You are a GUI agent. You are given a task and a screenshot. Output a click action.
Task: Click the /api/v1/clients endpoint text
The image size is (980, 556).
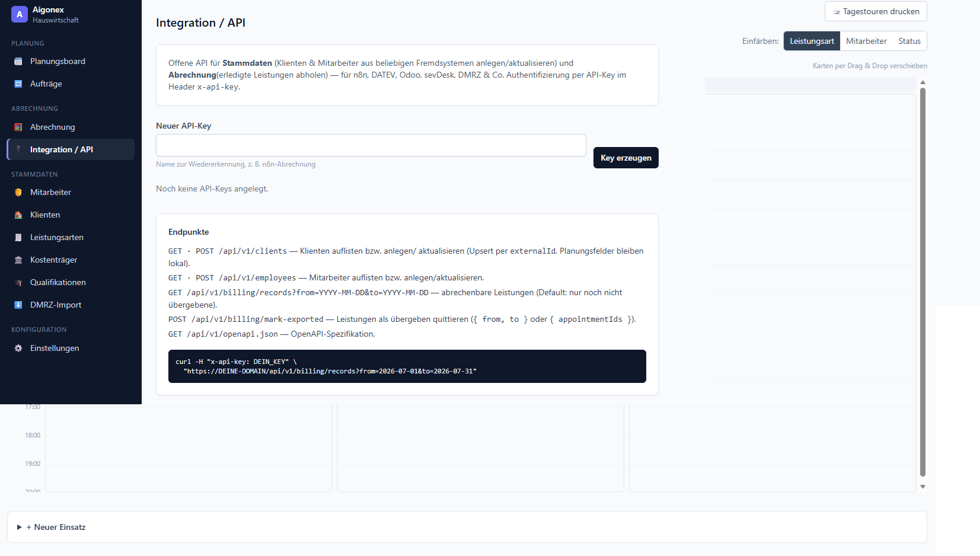click(x=253, y=251)
